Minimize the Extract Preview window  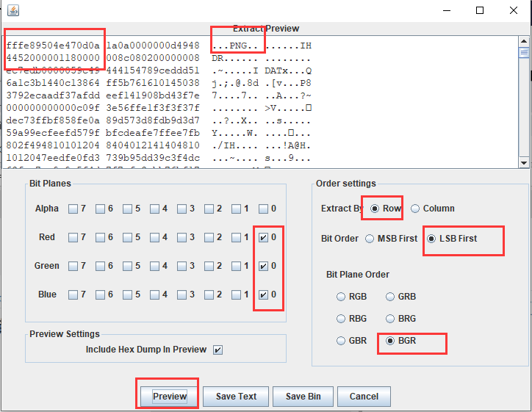pyautogui.click(x=447, y=10)
